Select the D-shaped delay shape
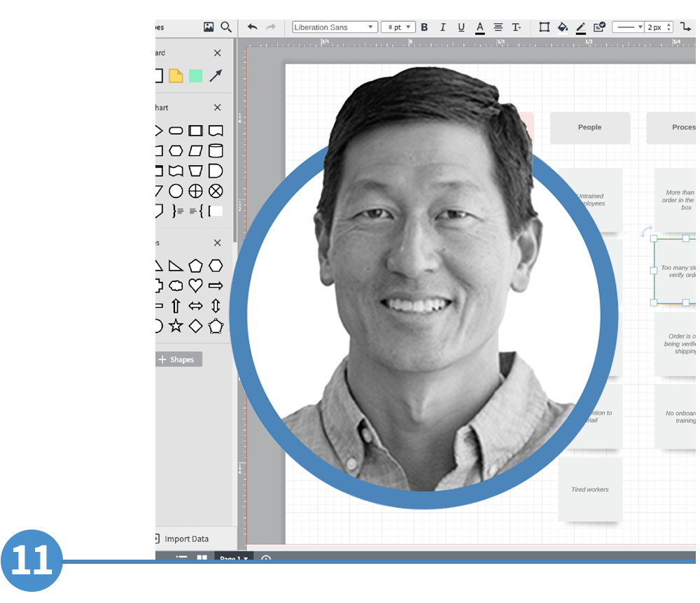The height and width of the screenshot is (603, 700). click(216, 171)
